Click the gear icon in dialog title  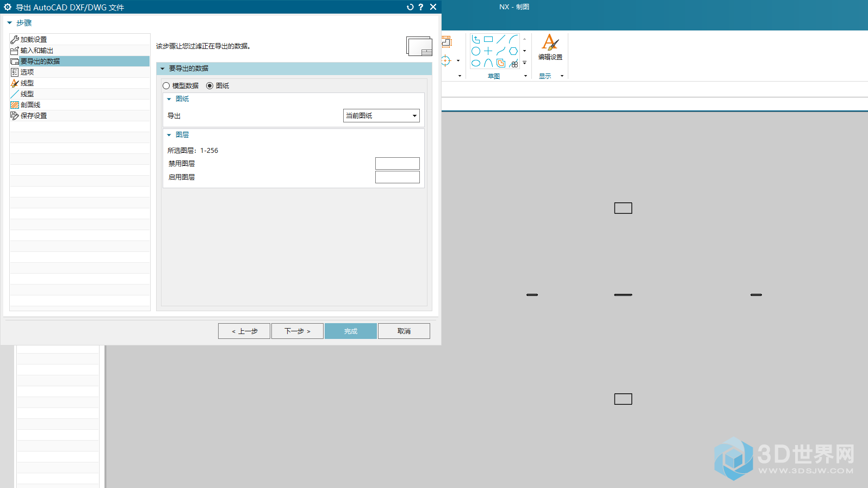(8, 7)
